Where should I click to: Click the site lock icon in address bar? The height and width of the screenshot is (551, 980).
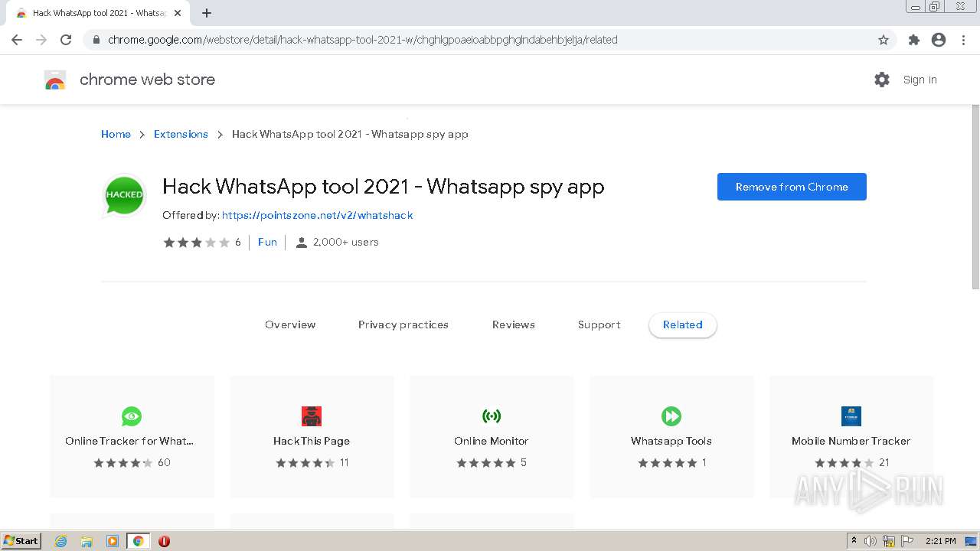point(96,40)
